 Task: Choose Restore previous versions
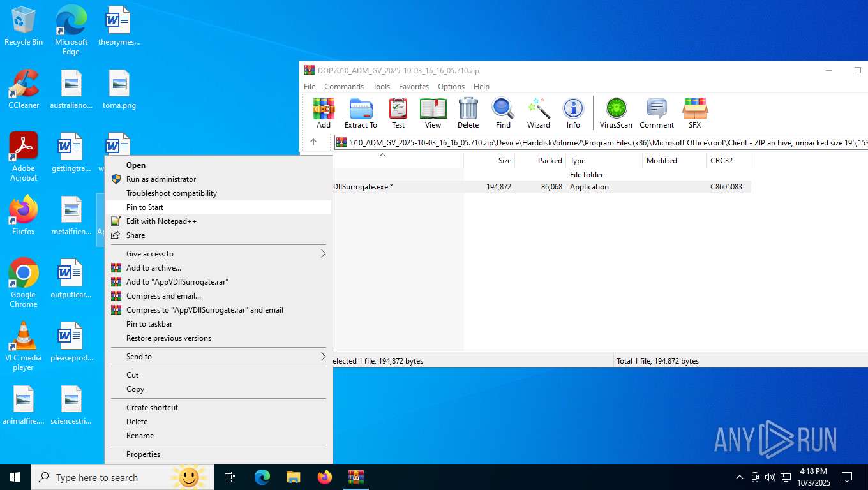point(218,338)
